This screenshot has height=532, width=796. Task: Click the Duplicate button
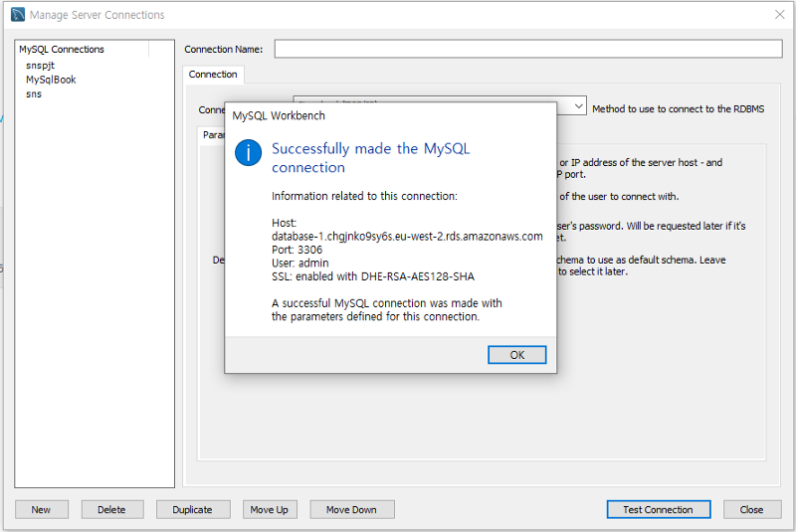click(x=193, y=510)
